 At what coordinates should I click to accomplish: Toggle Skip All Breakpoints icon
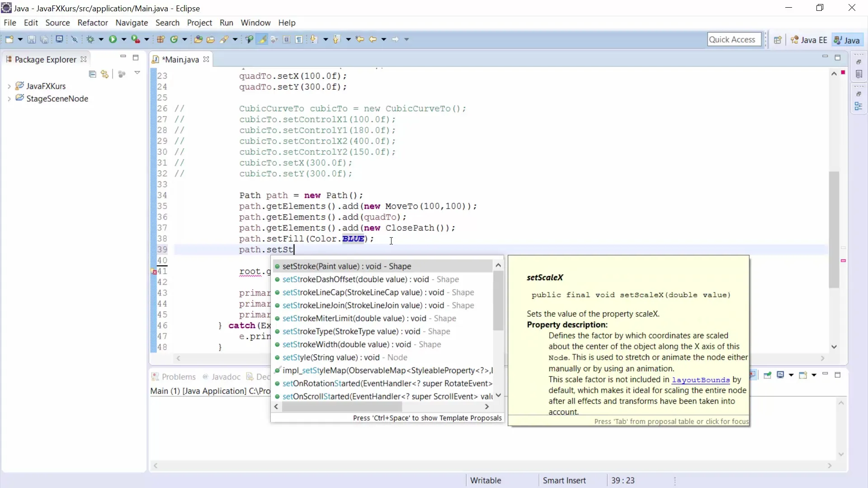click(x=75, y=40)
